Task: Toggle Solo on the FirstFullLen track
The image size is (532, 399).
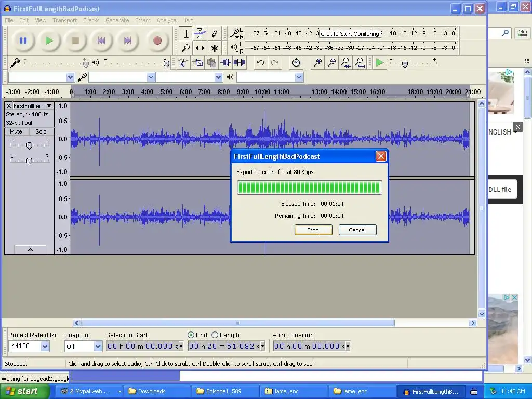Action: [41, 131]
